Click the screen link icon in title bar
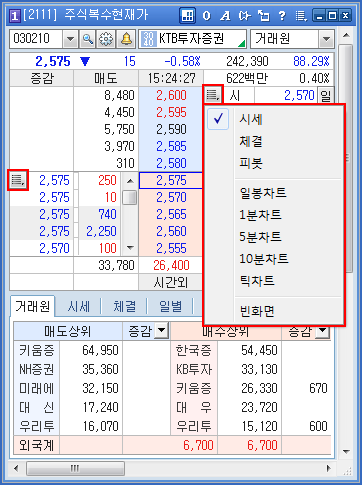Viewport: 362px width, 485px height. coord(244,16)
